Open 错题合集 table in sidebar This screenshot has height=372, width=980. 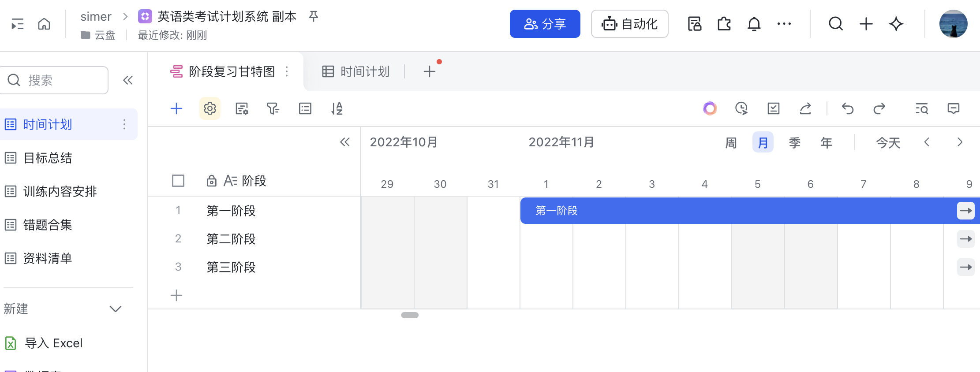(x=48, y=225)
